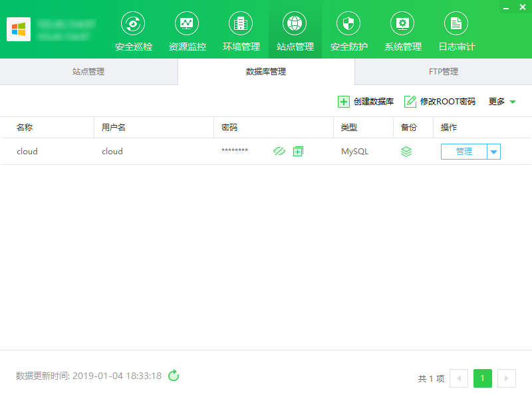This screenshot has height=399, width=532.
Task: Switch to the FTP管理 tab
Action: tap(444, 72)
